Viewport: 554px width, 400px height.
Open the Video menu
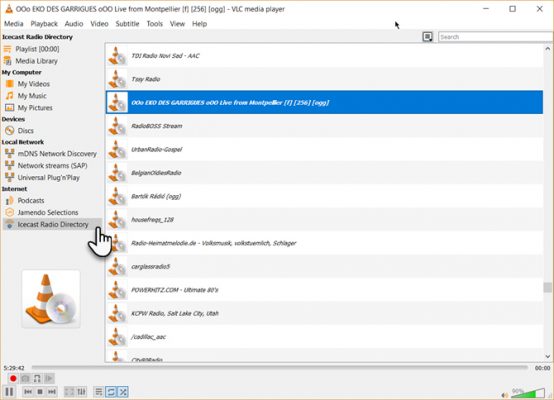coord(99,24)
